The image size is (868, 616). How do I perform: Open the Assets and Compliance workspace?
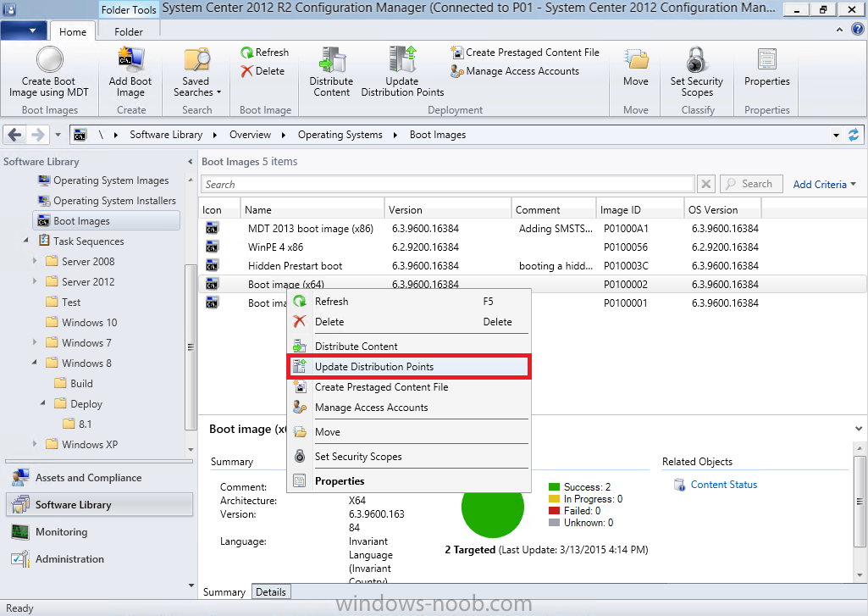click(100, 478)
